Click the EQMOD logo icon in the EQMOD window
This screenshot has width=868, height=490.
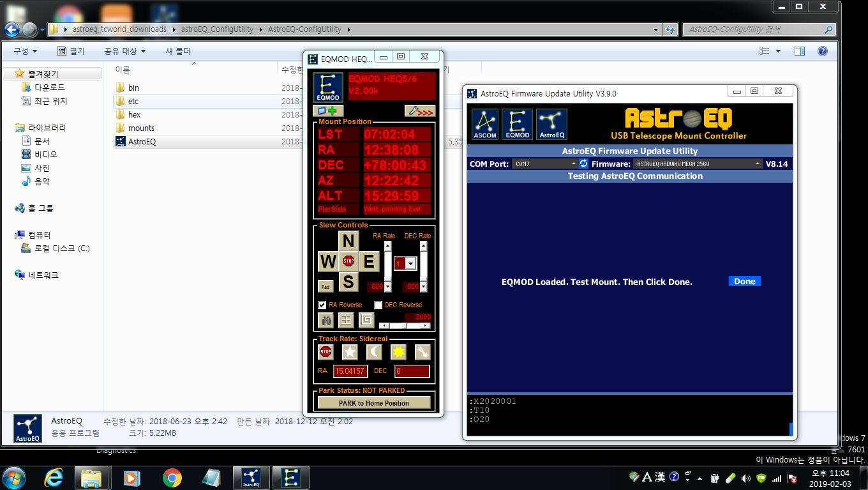[328, 88]
